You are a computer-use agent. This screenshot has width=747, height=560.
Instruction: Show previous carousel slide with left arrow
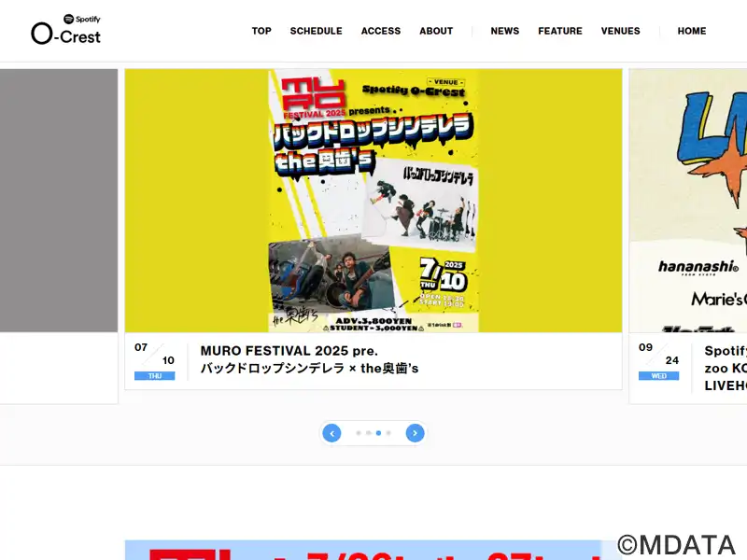332,433
